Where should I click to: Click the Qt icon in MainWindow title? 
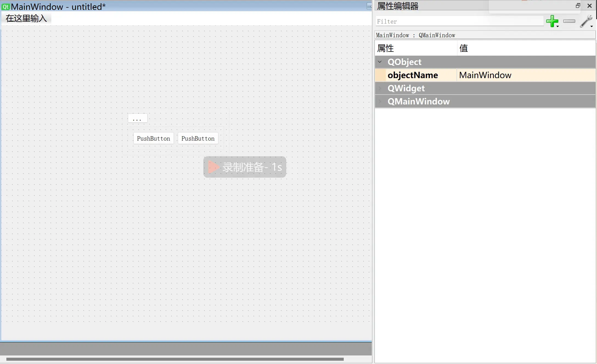tap(6, 7)
